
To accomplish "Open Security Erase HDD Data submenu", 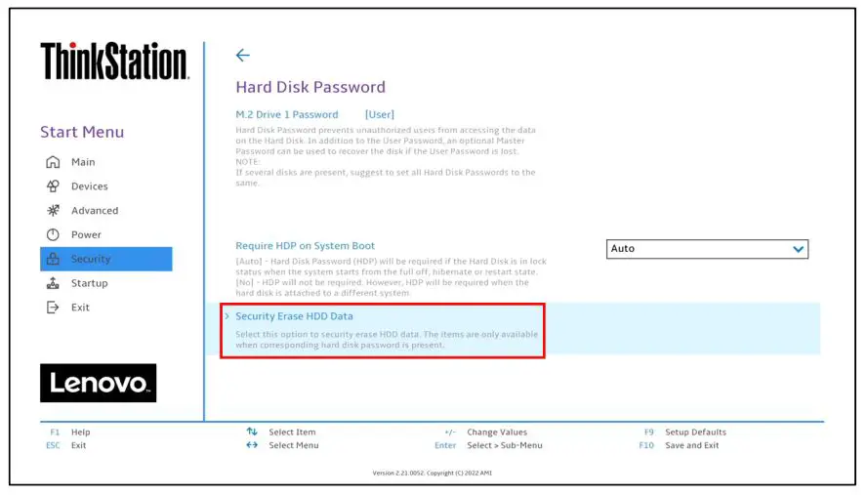I will coord(294,316).
